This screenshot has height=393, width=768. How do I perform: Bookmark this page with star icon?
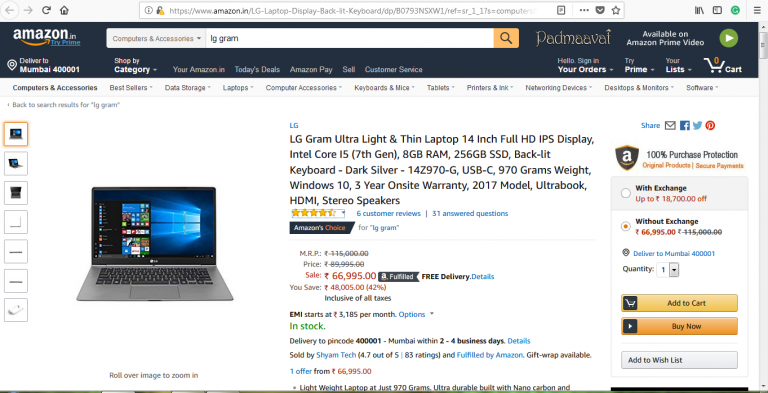(616, 10)
